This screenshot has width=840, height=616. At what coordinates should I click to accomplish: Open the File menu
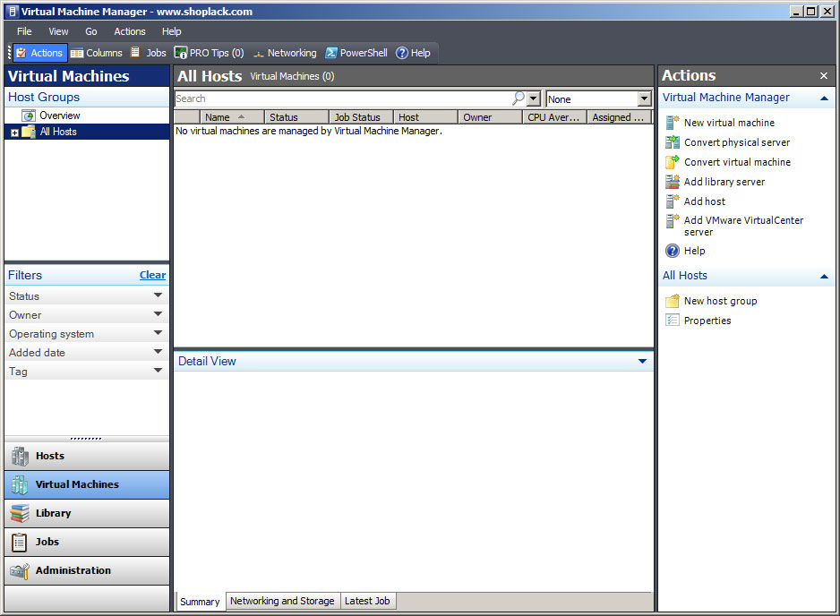(24, 31)
